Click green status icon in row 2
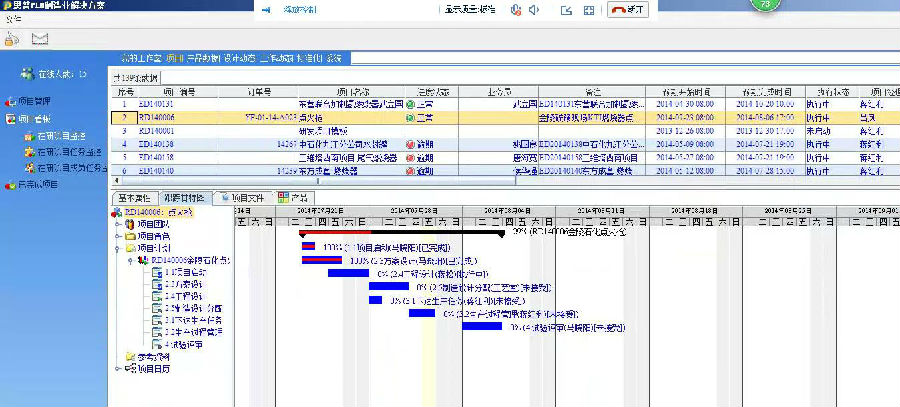The height and width of the screenshot is (407, 900). (410, 118)
